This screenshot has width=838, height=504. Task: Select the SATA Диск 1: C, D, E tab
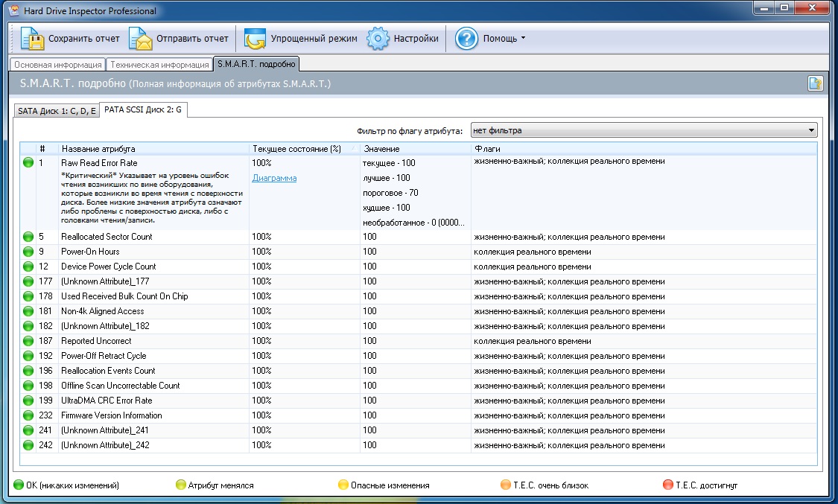pos(57,110)
